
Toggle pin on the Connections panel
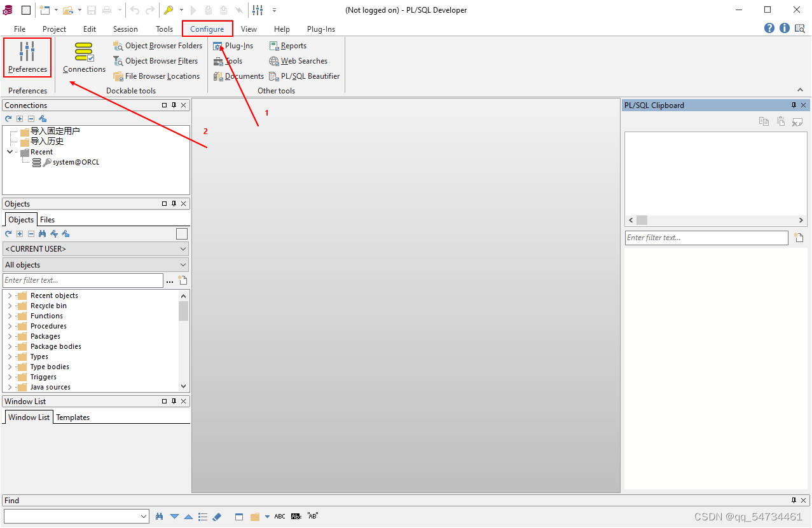174,105
